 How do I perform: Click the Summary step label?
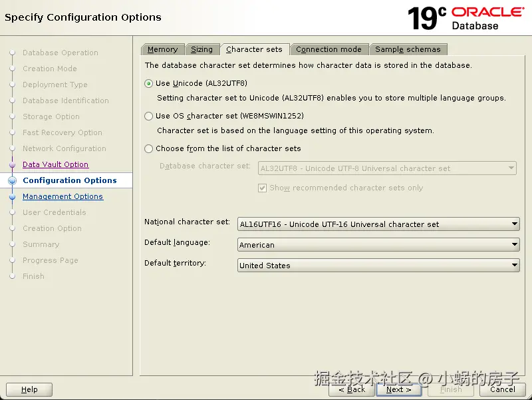pos(41,244)
